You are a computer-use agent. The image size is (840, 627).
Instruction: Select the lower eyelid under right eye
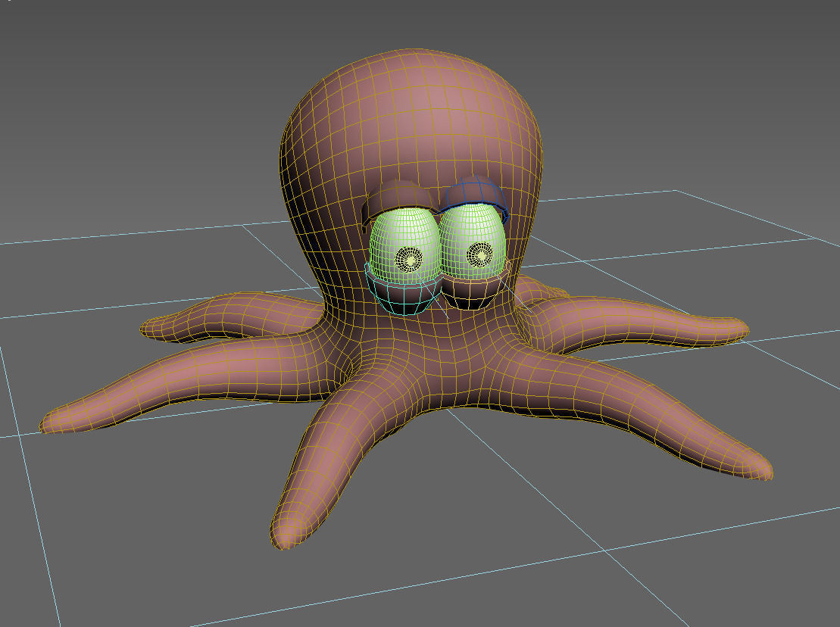coord(474,292)
